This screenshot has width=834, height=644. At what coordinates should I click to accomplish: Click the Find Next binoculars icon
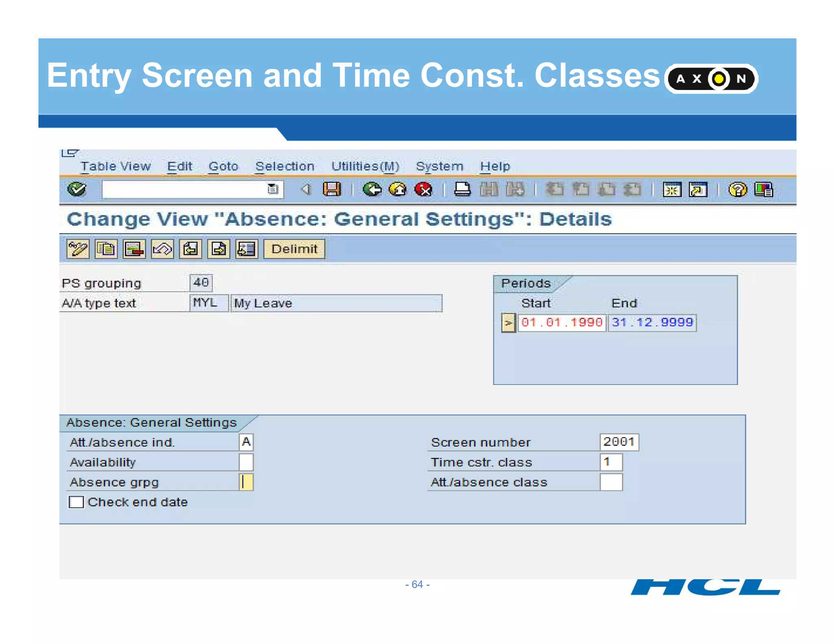point(515,189)
